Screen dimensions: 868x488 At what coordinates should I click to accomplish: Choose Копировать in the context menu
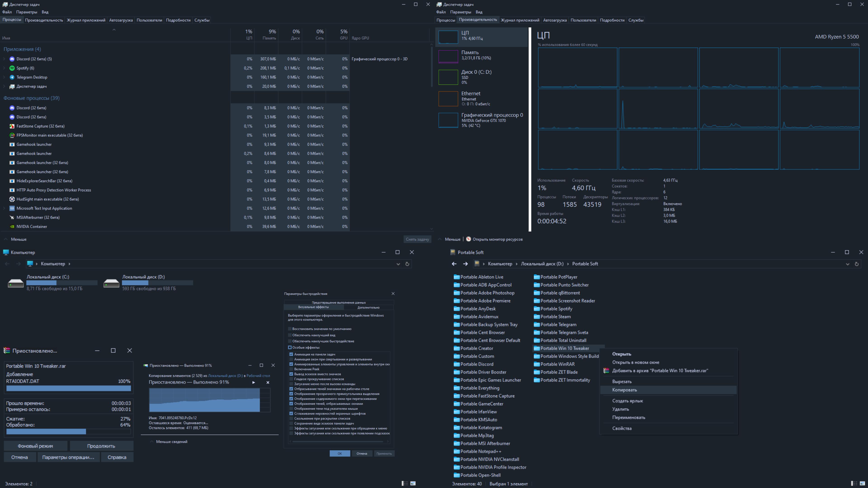pyautogui.click(x=668, y=390)
